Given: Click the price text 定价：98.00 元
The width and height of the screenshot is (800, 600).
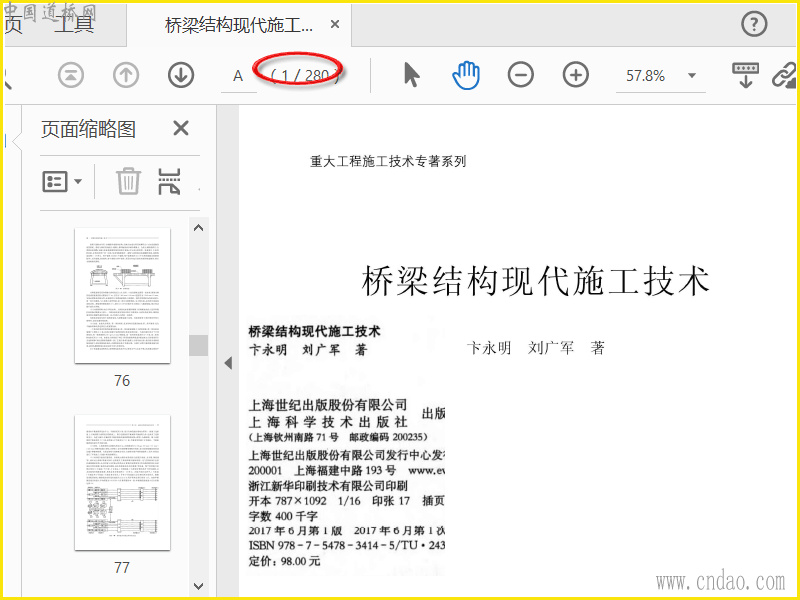Looking at the screenshot, I should click(x=284, y=561).
